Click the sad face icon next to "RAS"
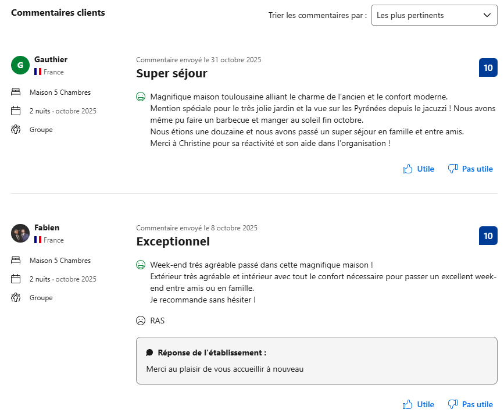The width and height of the screenshot is (504, 420). click(140, 320)
